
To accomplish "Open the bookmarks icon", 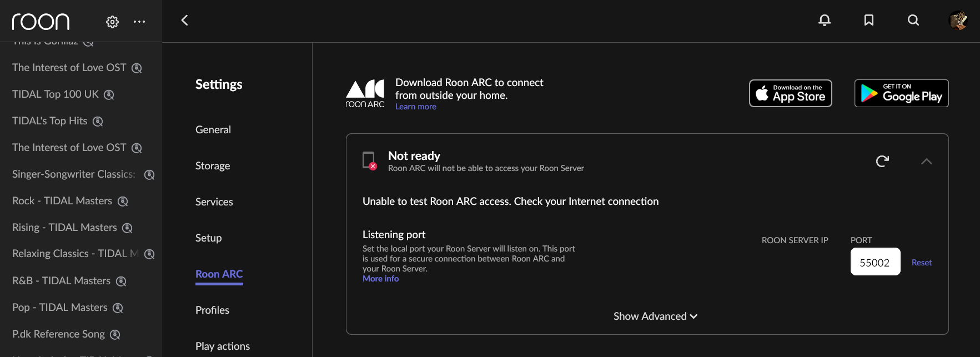I will (869, 21).
